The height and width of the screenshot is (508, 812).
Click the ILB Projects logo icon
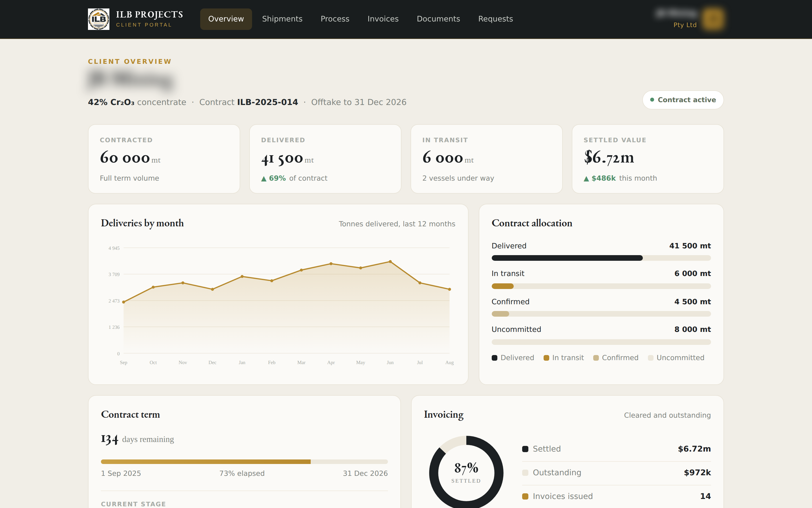(98, 19)
